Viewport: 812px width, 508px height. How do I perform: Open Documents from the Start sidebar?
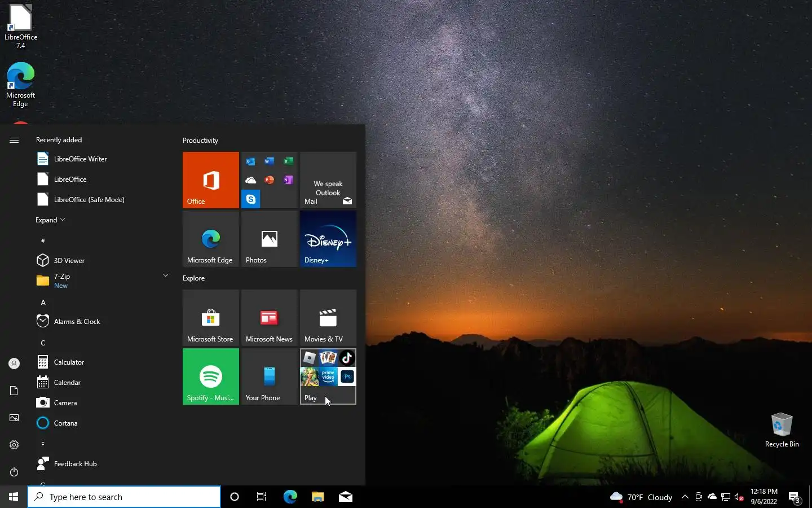[14, 391]
